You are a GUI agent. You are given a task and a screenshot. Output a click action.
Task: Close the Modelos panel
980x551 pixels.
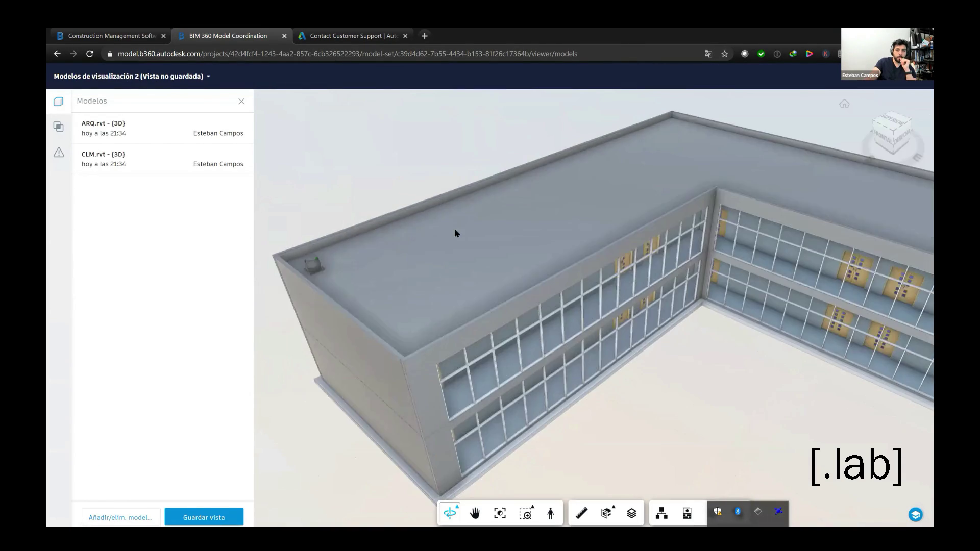coord(241,102)
